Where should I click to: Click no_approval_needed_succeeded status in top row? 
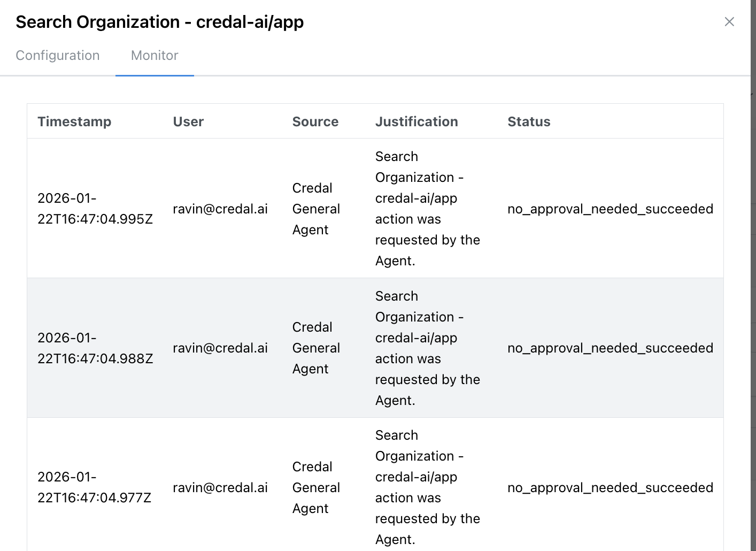tap(611, 209)
